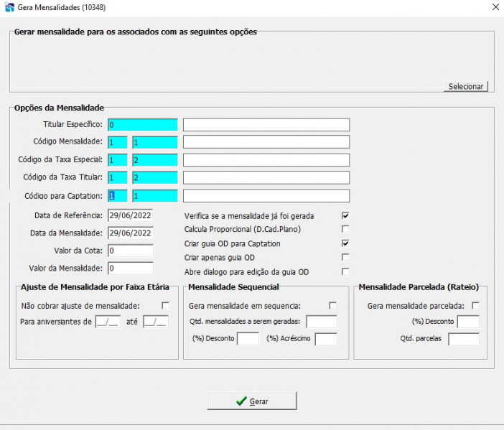
Task: Click Código para Captation description box
Action: (266, 196)
